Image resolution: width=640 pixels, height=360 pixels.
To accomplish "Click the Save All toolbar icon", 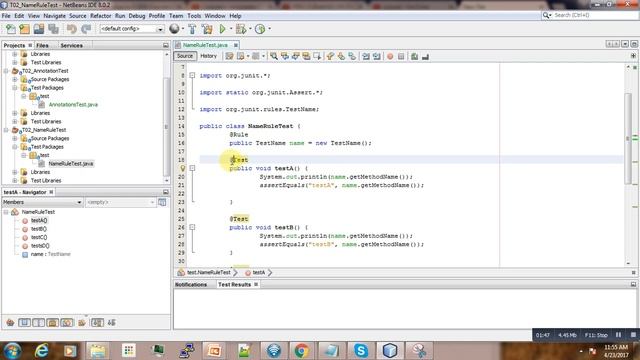I will (53, 29).
